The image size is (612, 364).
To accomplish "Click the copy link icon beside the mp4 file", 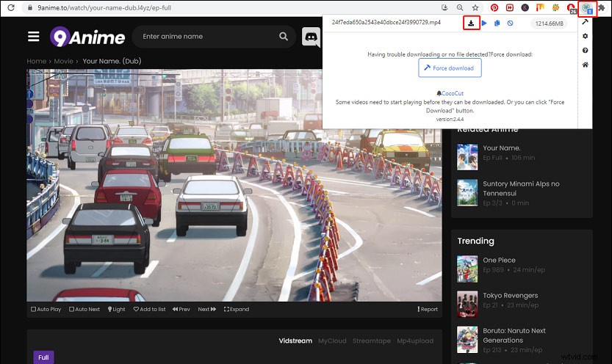I will tap(497, 23).
